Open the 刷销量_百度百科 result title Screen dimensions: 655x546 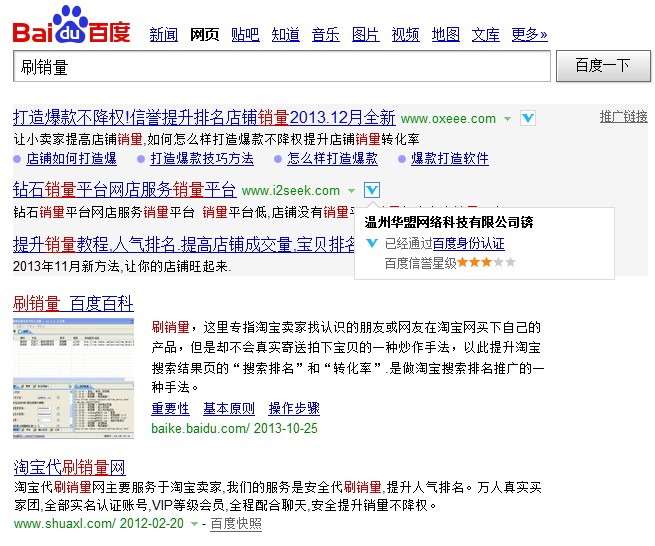click(x=73, y=303)
